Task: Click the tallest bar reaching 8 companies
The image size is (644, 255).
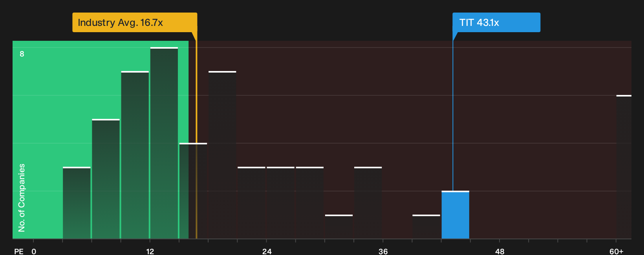Action: coord(164,143)
